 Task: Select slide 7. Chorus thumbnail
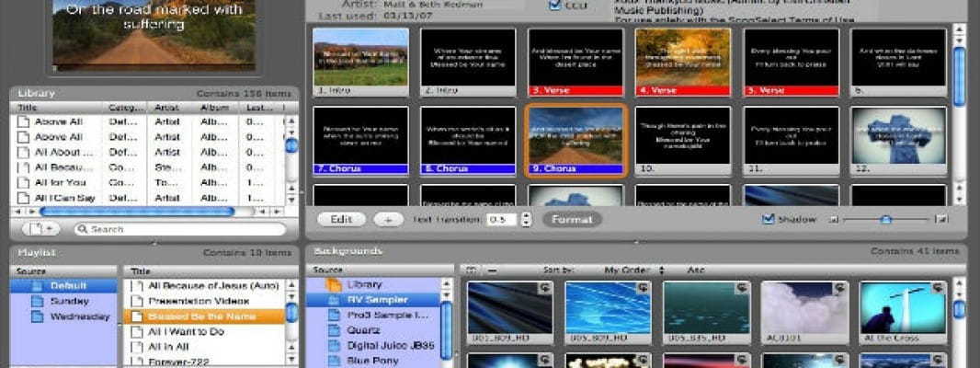(360, 140)
